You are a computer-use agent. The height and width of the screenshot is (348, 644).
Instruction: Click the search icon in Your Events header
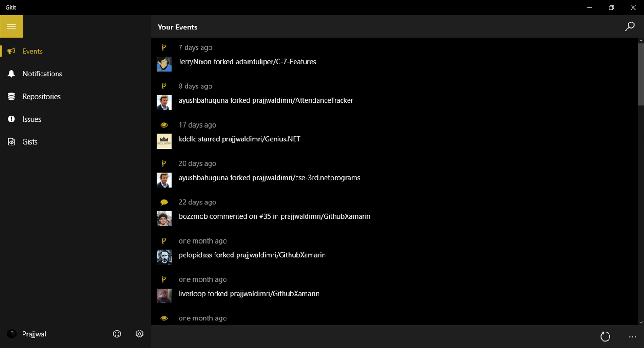(629, 27)
